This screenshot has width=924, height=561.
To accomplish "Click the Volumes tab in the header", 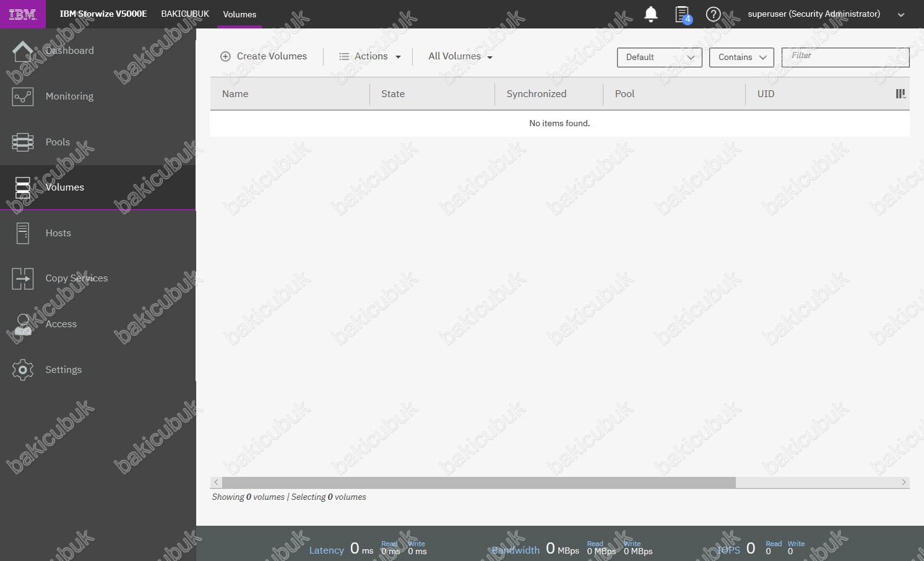I will (240, 14).
